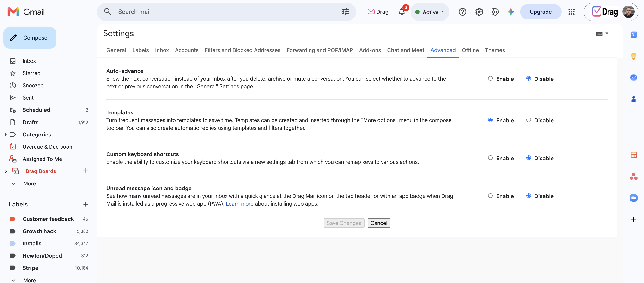Click the Search mail field
The image size is (644, 283).
(226, 12)
